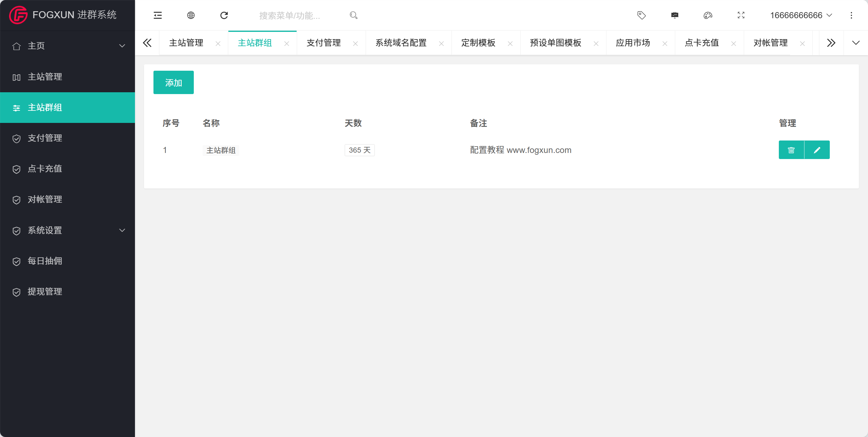Click the 备注 column header
Viewport: 868px width, 437px height.
tap(479, 123)
